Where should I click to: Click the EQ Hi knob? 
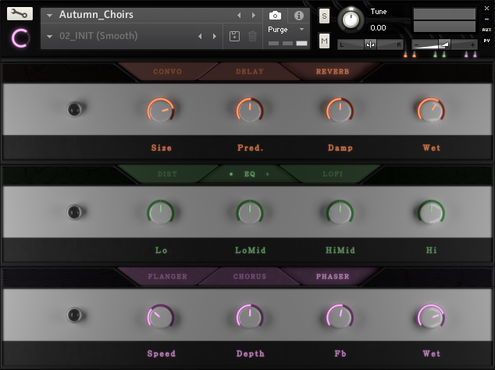(431, 212)
